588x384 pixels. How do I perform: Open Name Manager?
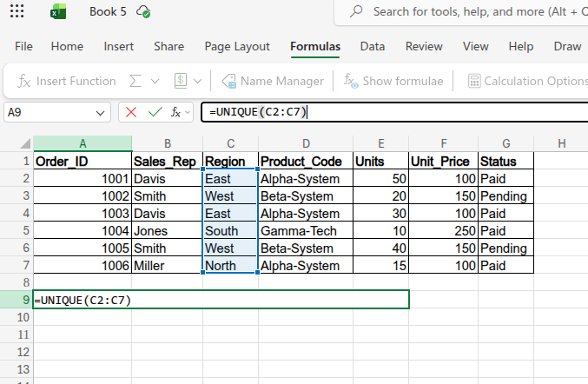273,81
